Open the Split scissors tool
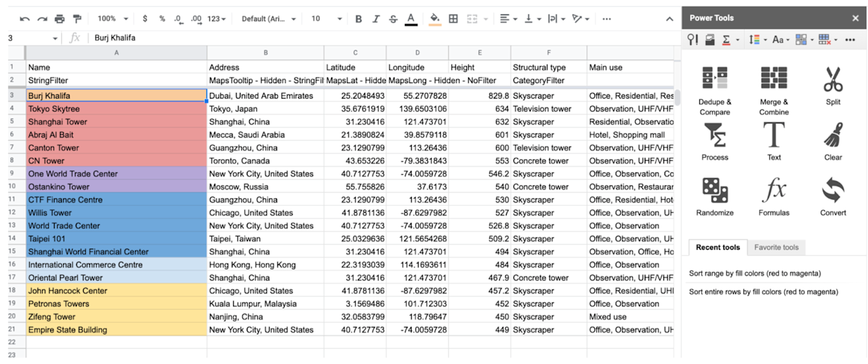868x364 pixels. click(x=833, y=86)
